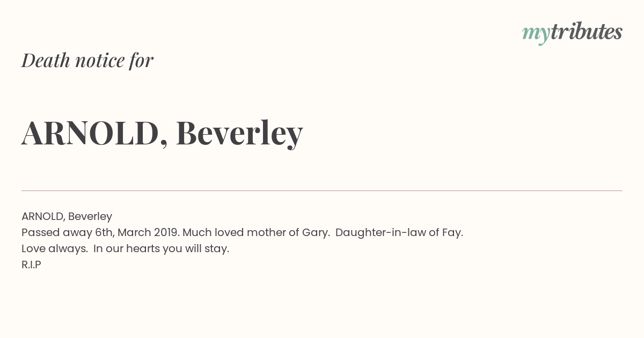Click the 'Passed away 6th, March 2019' text

100,232
